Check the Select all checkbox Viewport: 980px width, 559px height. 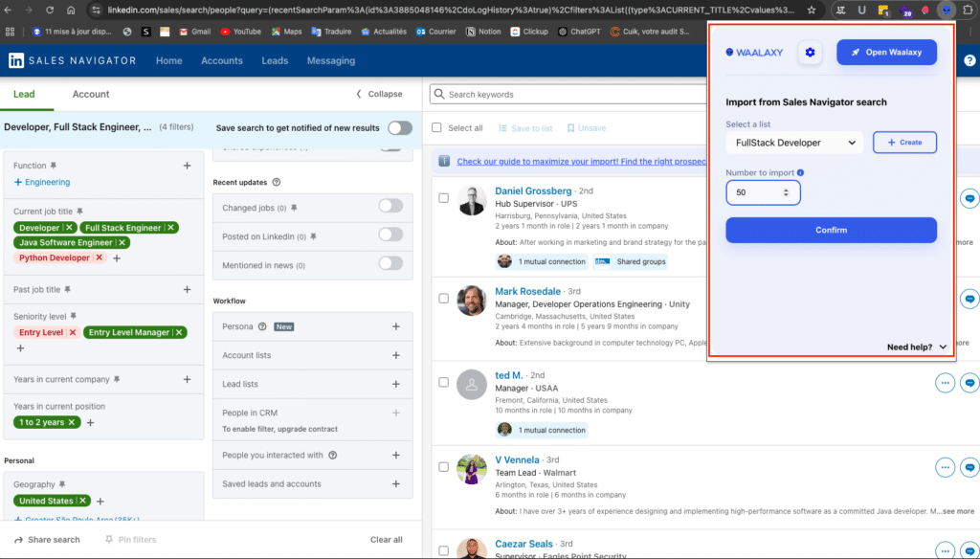click(x=437, y=128)
